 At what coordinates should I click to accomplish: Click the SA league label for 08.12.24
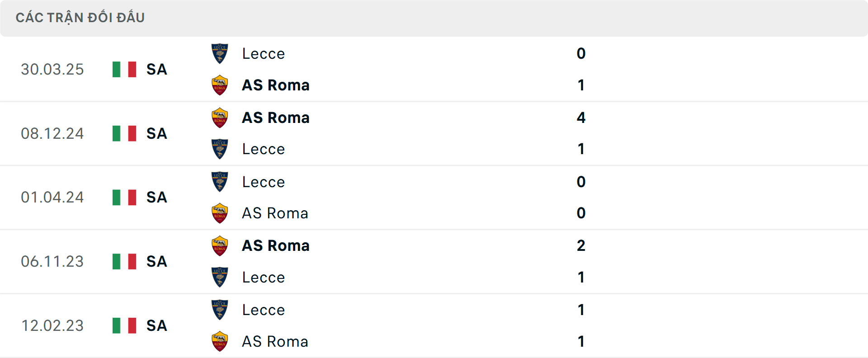(x=157, y=134)
